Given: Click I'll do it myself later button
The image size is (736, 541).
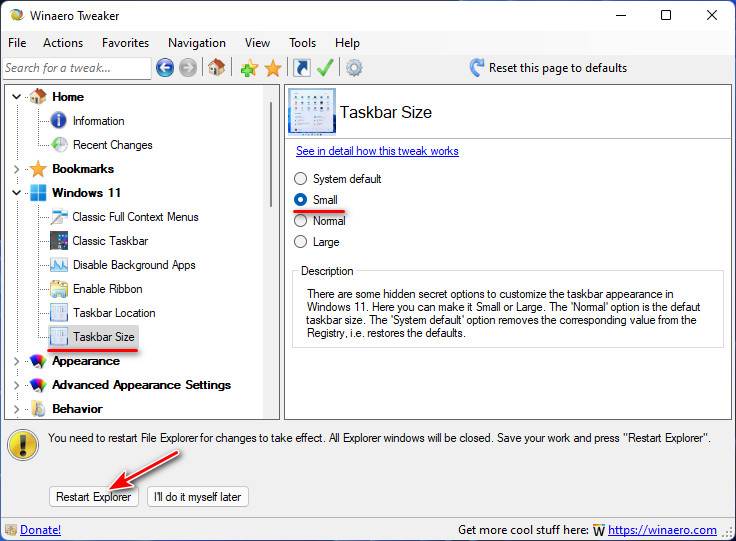Looking at the screenshot, I should pos(198,496).
